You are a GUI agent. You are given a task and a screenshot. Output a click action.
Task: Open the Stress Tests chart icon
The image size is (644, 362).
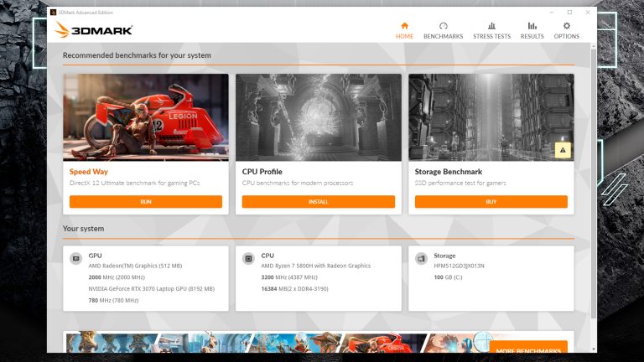[x=491, y=26]
